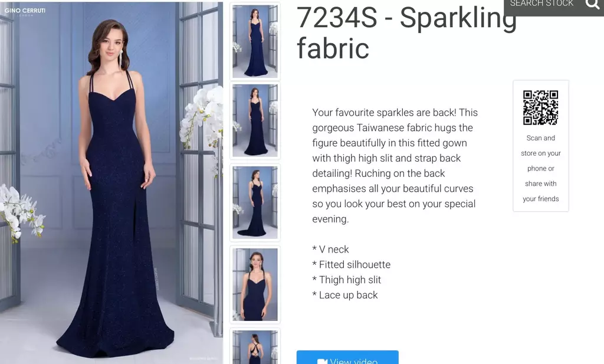Image resolution: width=604 pixels, height=364 pixels.
Task: Click the Fitted silhouette feature line
Action: (x=352, y=265)
